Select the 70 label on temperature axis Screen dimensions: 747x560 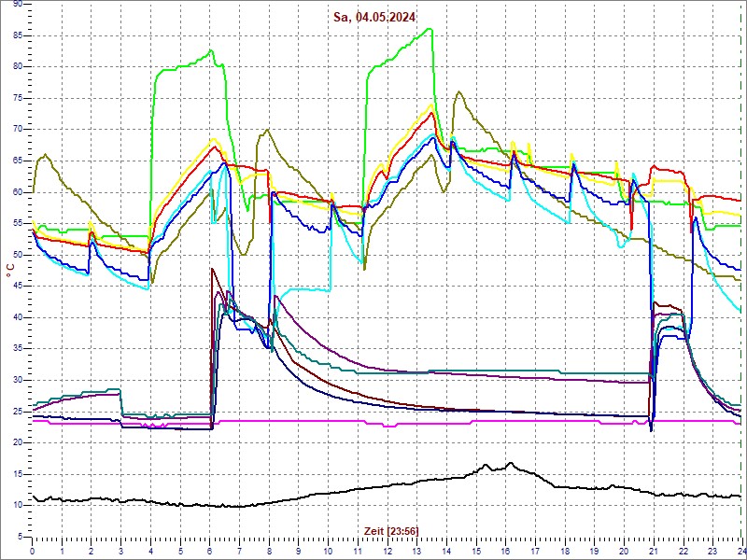tap(18, 130)
